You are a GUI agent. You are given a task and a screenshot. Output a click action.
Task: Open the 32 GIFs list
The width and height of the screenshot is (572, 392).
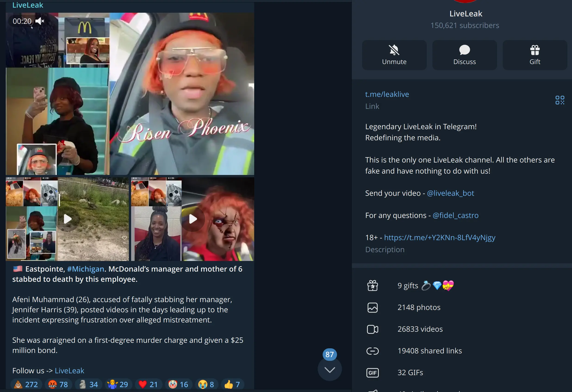462,373
